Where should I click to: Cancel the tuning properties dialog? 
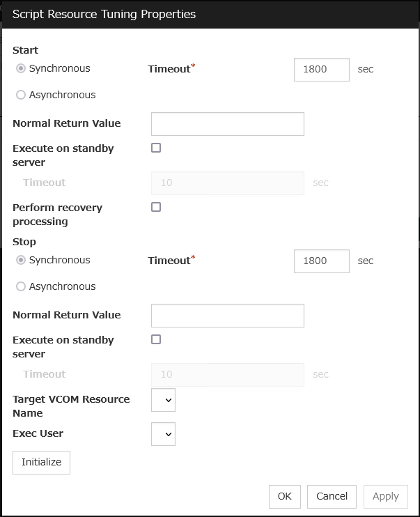pyautogui.click(x=332, y=497)
